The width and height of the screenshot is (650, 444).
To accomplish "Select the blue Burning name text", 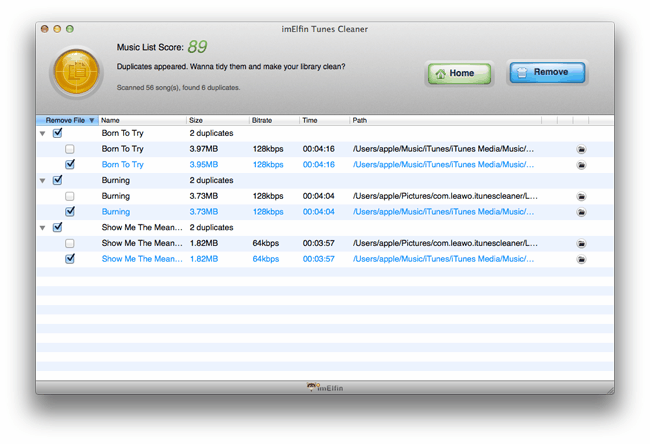I will 116,212.
